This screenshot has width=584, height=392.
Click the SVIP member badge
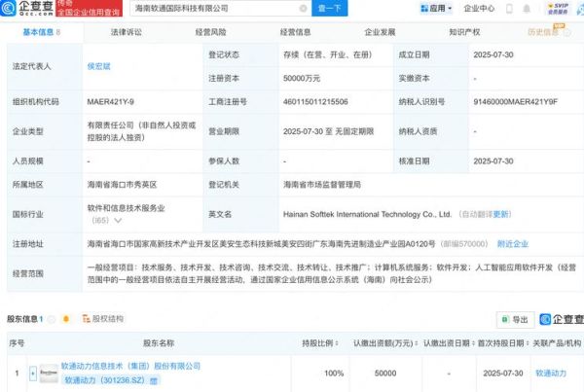click(x=558, y=9)
